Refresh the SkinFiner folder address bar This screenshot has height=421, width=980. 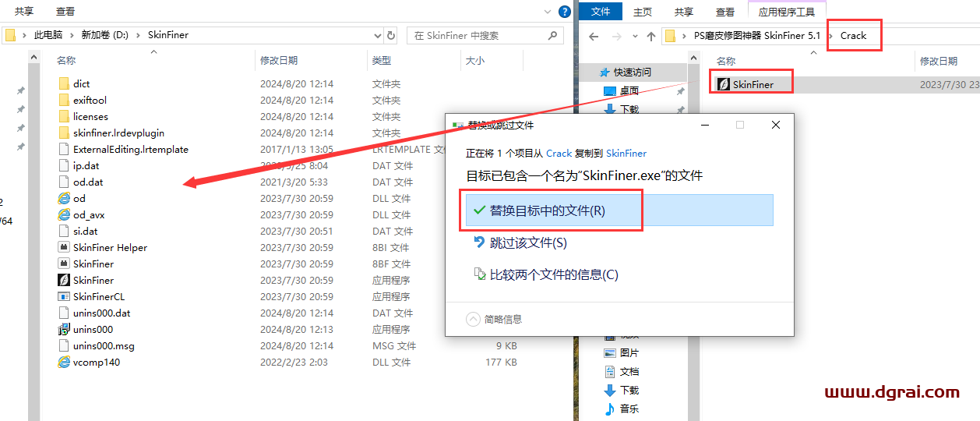click(391, 35)
